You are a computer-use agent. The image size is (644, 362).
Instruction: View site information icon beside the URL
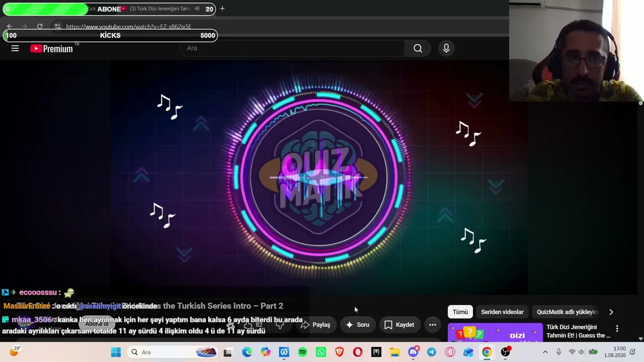57,26
